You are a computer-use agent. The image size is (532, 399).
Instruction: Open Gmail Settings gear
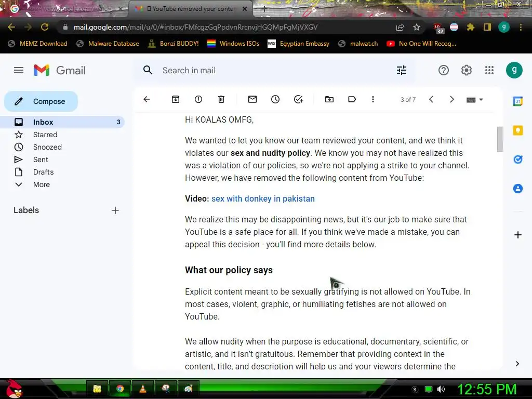coord(466,70)
